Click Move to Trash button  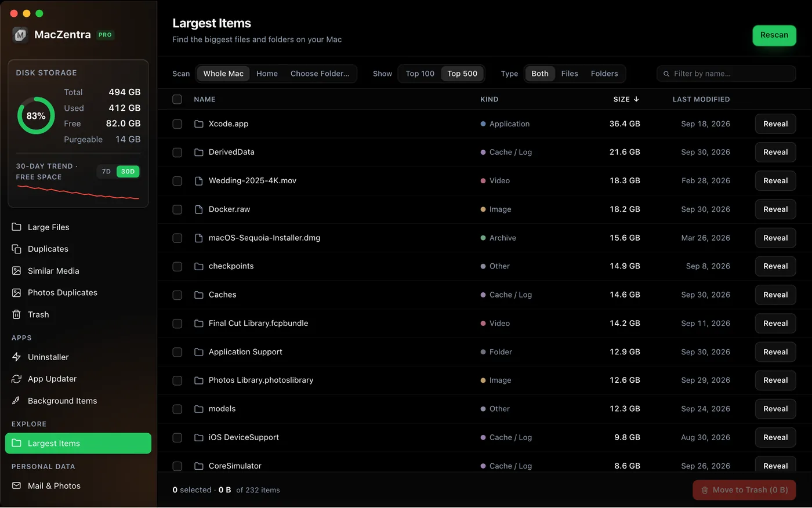pyautogui.click(x=744, y=490)
